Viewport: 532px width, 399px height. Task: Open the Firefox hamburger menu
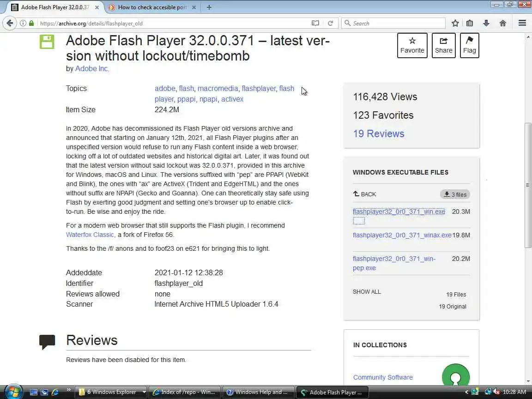(522, 23)
